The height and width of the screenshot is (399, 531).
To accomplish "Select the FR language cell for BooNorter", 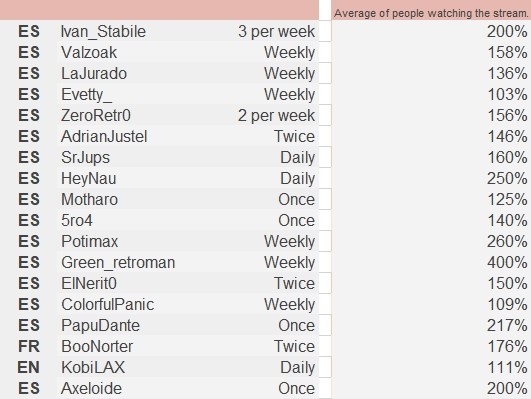I will pyautogui.click(x=29, y=346).
